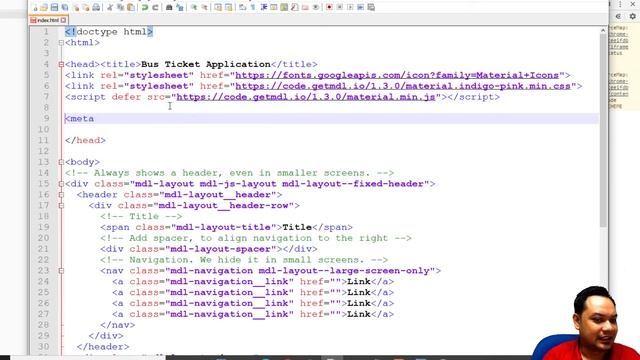Open DevTools more options three-dot menu

pyautogui.click(x=620, y=4)
